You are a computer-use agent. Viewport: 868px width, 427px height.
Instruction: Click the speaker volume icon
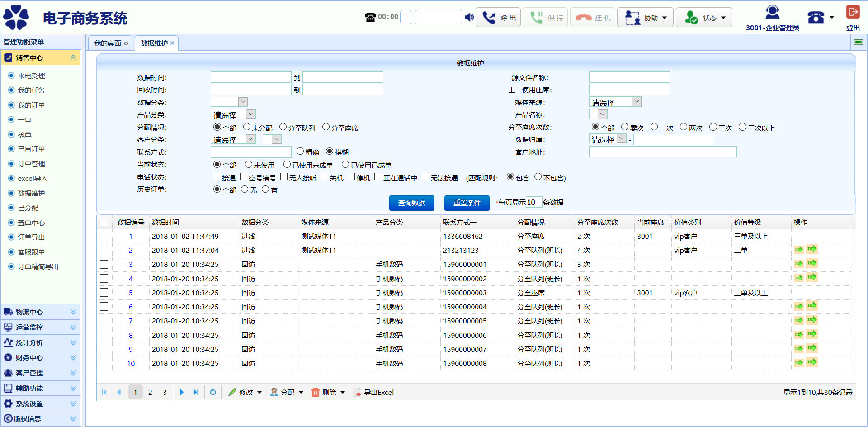469,17
